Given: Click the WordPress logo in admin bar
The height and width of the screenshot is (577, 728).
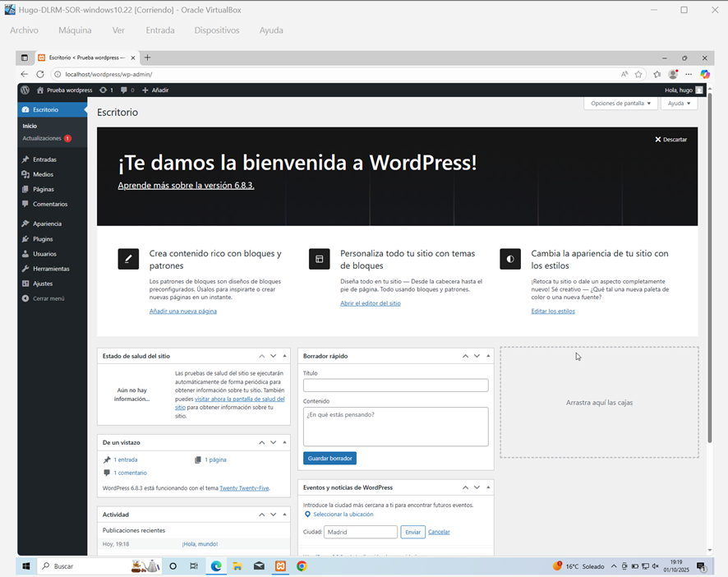Looking at the screenshot, I should pos(25,90).
